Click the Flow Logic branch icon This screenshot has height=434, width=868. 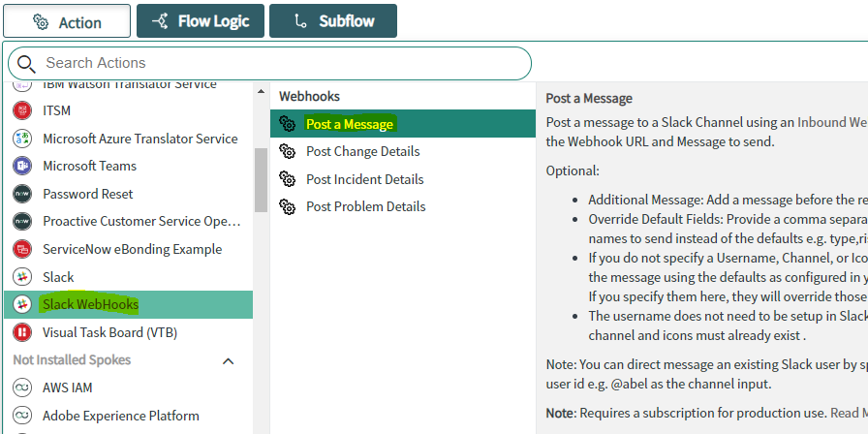click(x=160, y=21)
